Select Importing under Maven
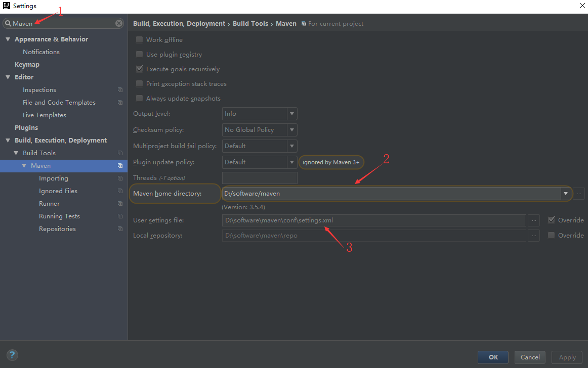 [x=54, y=178]
